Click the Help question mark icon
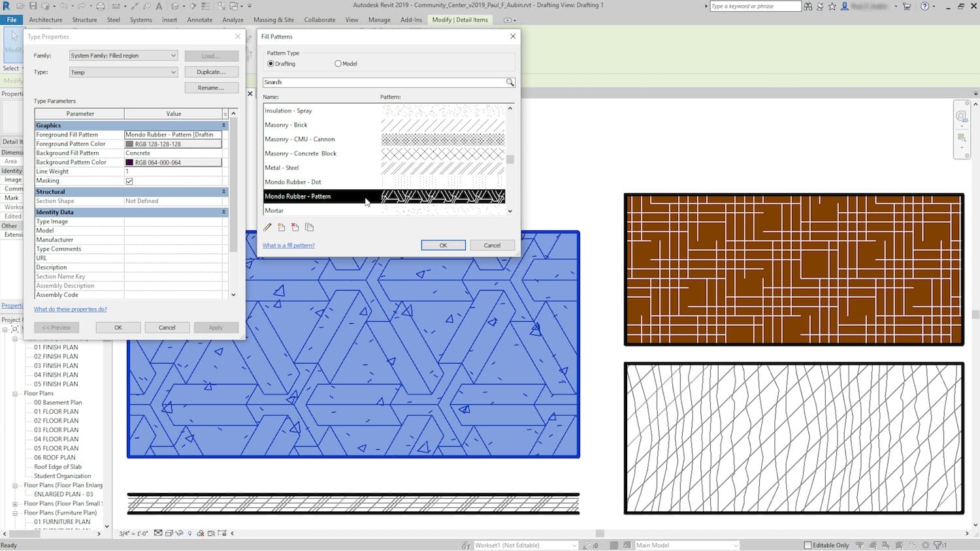Image resolution: width=980 pixels, height=551 pixels. 924,6
